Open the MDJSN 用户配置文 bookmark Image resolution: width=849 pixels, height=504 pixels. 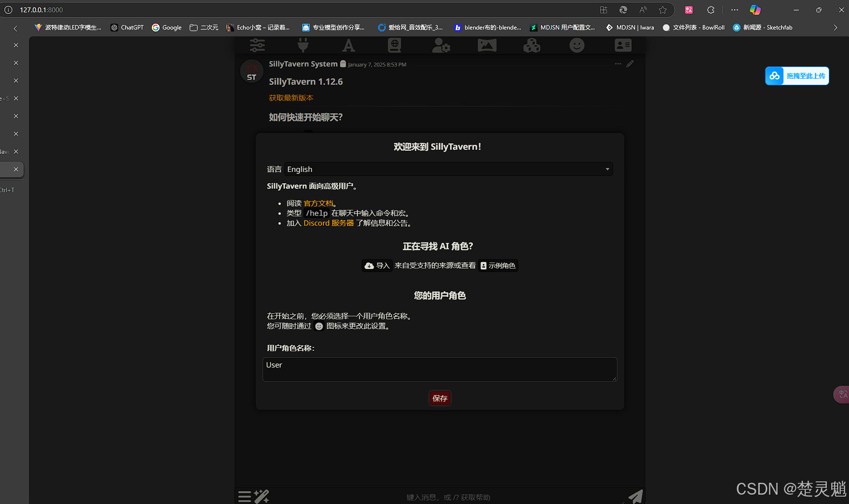click(562, 28)
